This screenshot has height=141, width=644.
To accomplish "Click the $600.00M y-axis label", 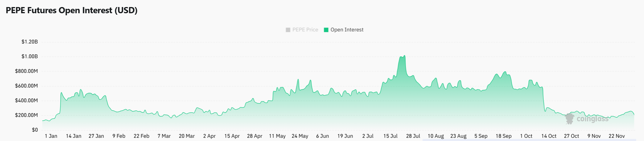I will [x=26, y=86].
